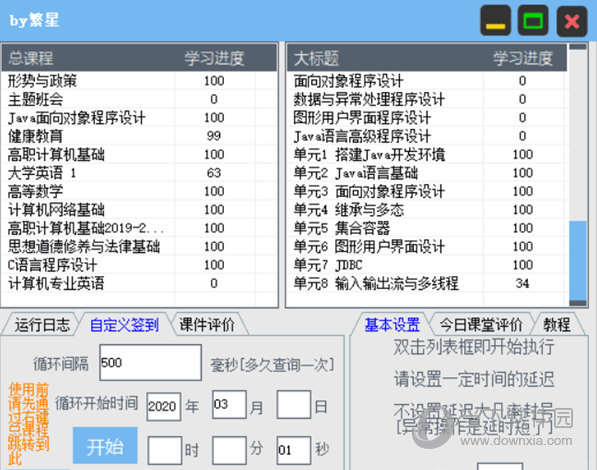Image resolution: width=597 pixels, height=470 pixels.
Task: Minimize the by繁星 window
Action: pos(495,21)
